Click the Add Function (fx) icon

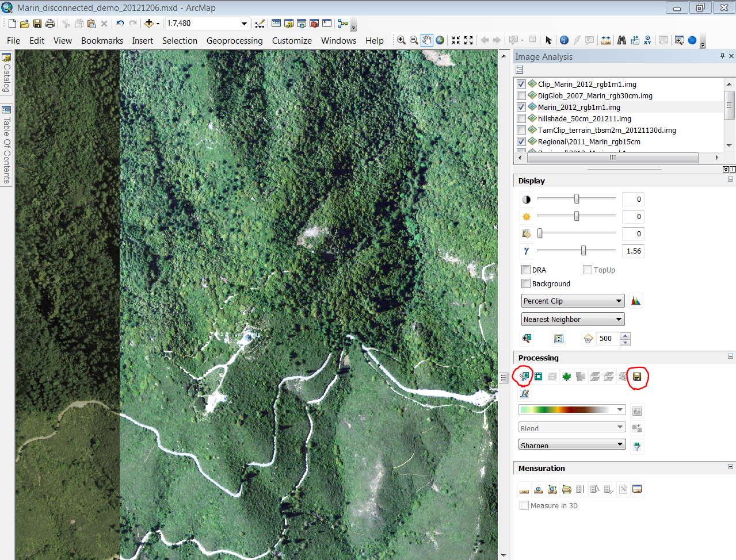(524, 394)
